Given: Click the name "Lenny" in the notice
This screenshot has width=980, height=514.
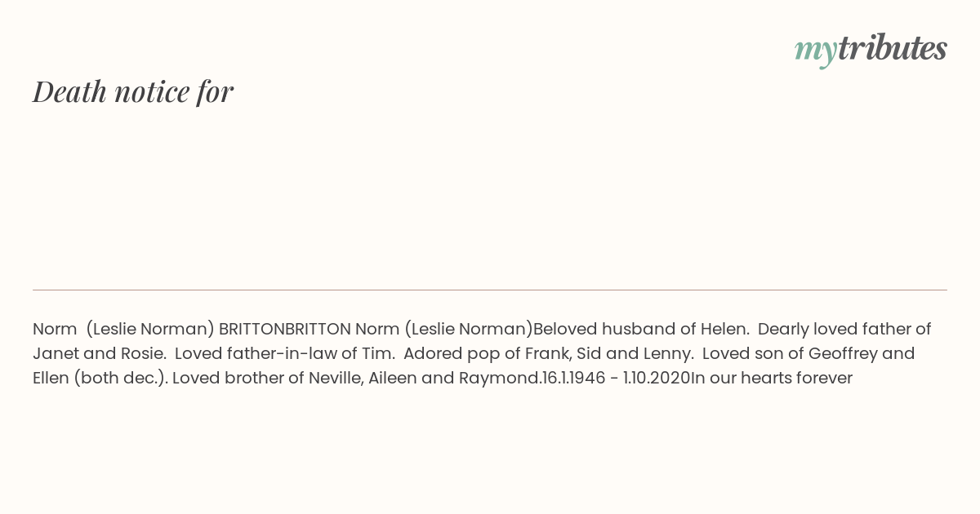Looking at the screenshot, I should point(666,353).
